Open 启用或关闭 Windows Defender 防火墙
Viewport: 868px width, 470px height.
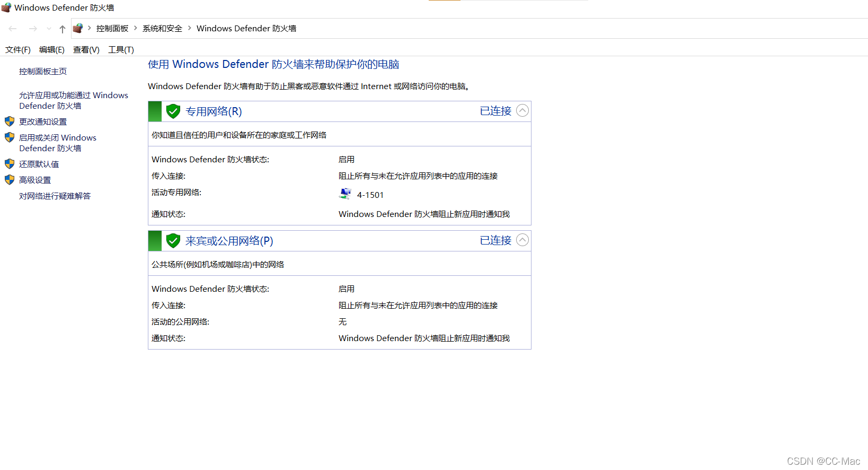click(58, 143)
